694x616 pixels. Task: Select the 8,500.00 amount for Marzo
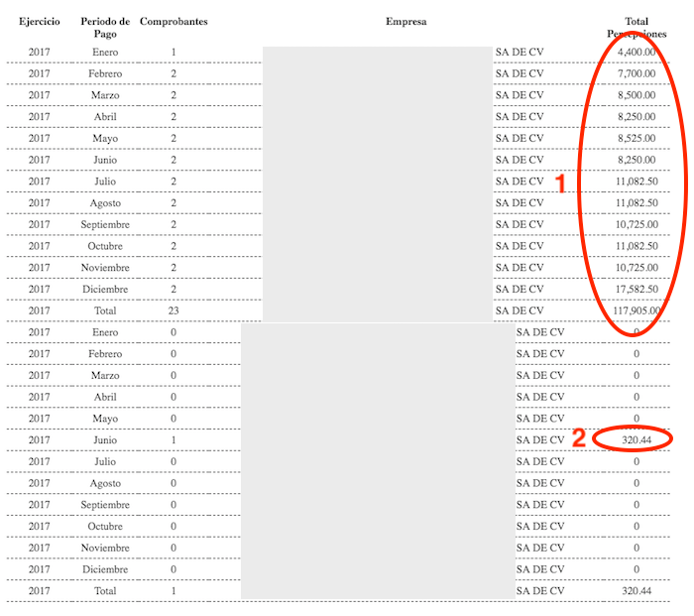tap(636, 95)
